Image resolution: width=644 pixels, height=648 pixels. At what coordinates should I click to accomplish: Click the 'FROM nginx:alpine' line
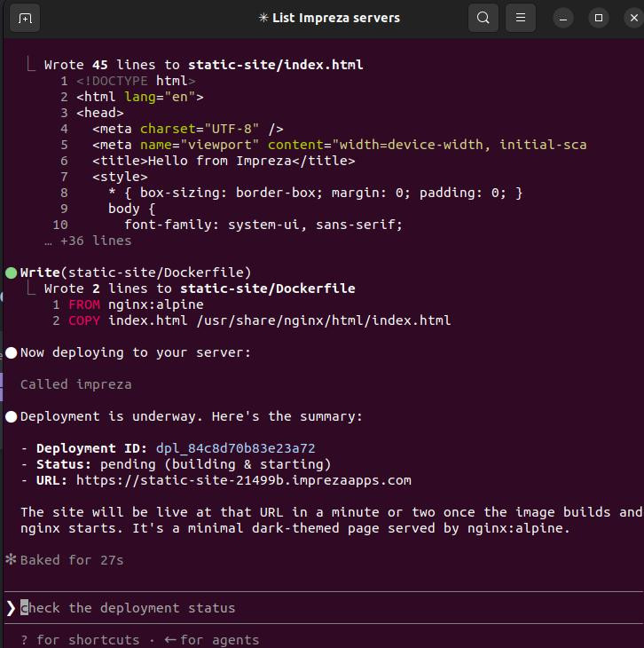pos(136,304)
